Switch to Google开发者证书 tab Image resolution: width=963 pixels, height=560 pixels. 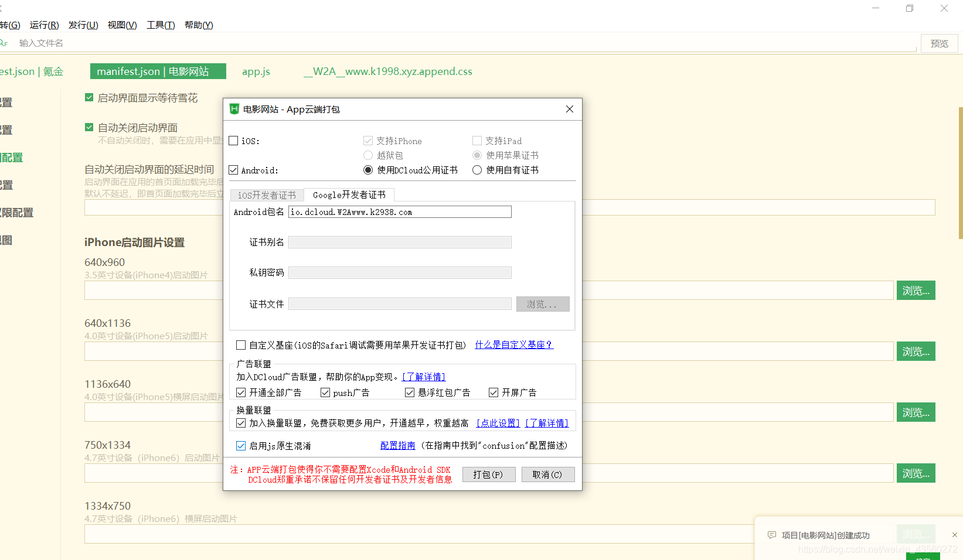(349, 194)
